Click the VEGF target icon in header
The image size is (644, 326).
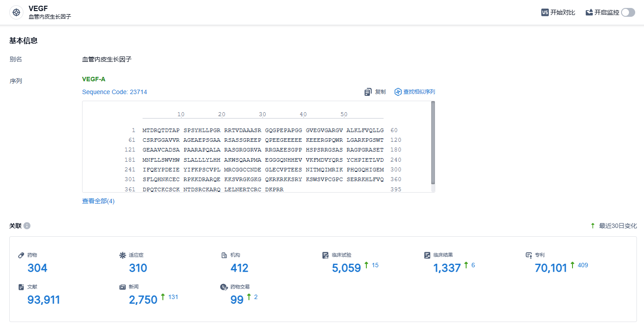click(x=16, y=12)
